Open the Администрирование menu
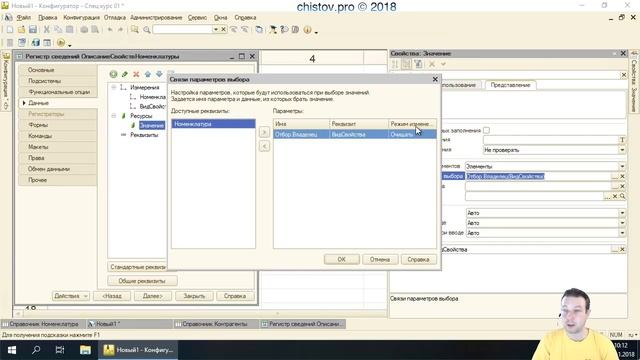 [156, 18]
